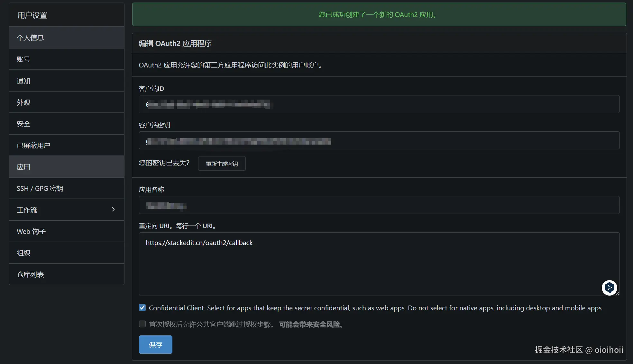
Task: Go to the 组织 page
Action: 23,253
